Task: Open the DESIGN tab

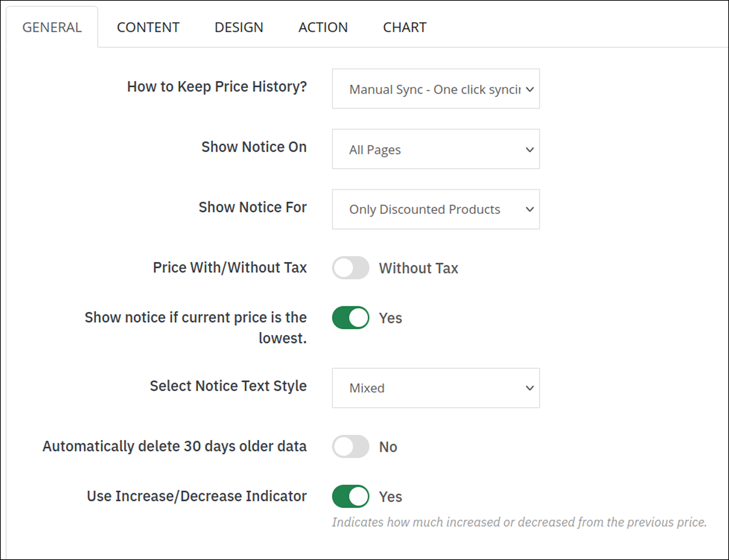Action: point(239,27)
